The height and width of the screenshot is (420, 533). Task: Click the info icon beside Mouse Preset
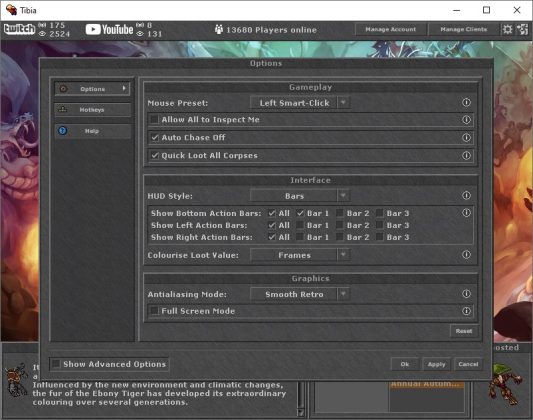click(466, 102)
